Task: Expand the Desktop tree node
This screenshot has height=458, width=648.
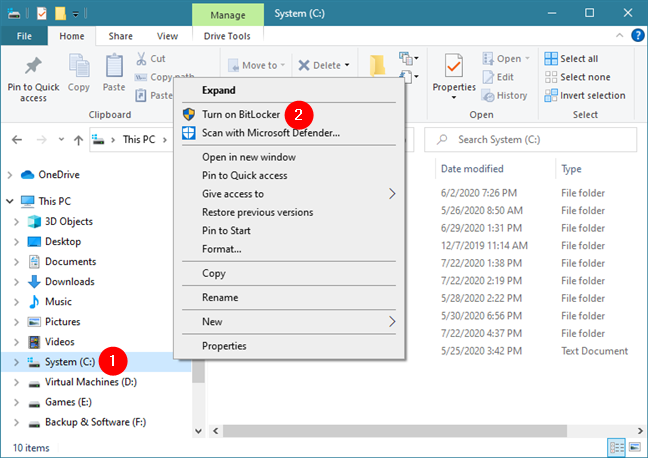Action: (17, 242)
